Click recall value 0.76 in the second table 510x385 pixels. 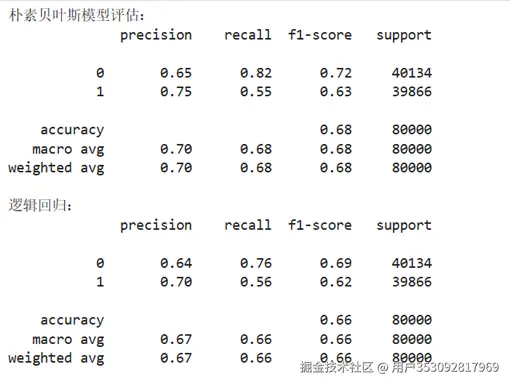pyautogui.click(x=256, y=263)
